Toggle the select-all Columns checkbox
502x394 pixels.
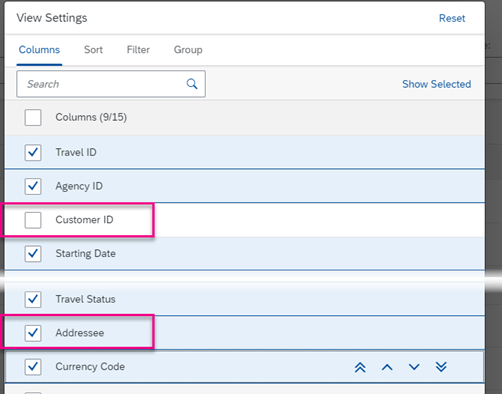click(x=33, y=117)
